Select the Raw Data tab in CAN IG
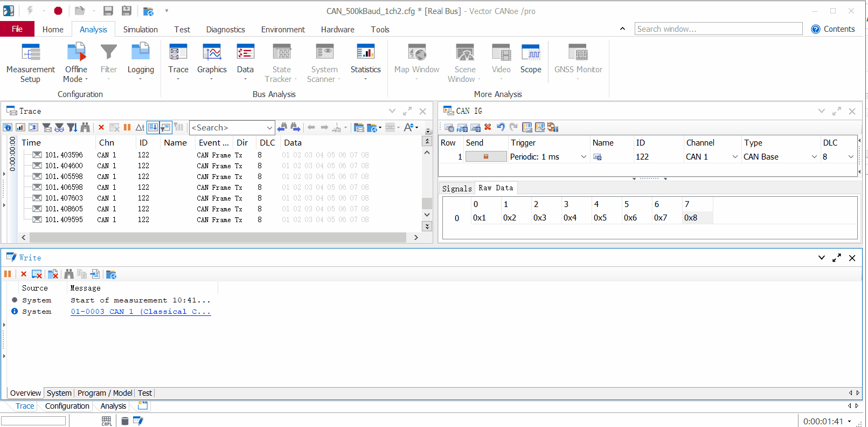This screenshot has height=427, width=868. pos(496,188)
